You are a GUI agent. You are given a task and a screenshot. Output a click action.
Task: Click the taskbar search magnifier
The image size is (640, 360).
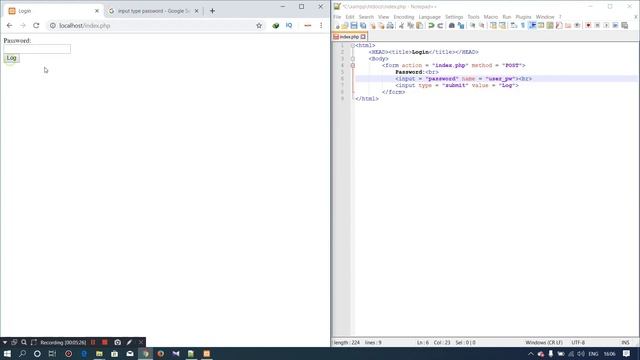[22, 354]
